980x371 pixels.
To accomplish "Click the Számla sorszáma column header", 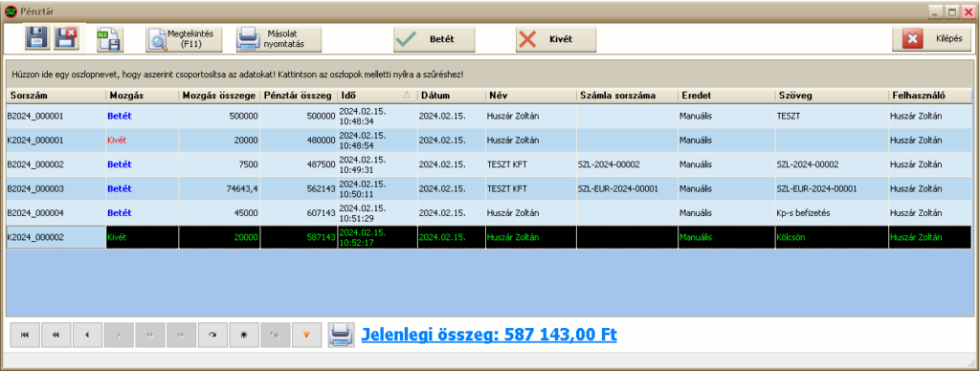I will [x=627, y=96].
